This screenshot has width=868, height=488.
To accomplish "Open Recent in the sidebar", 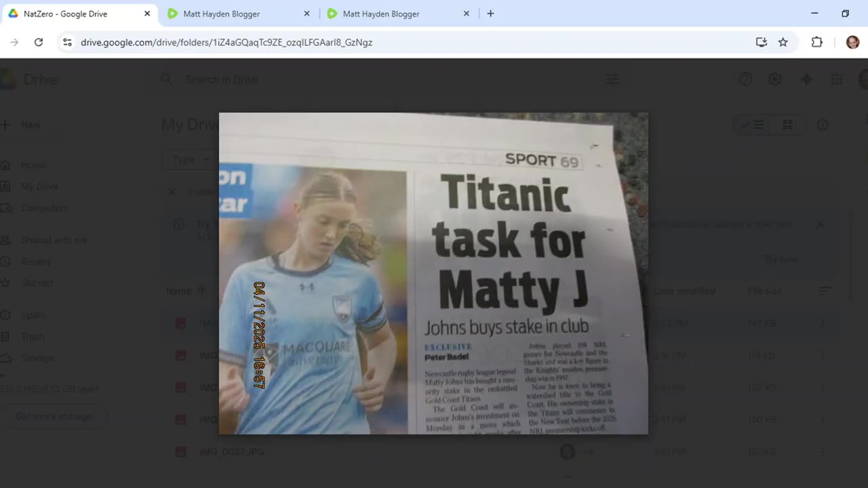I will (36, 262).
